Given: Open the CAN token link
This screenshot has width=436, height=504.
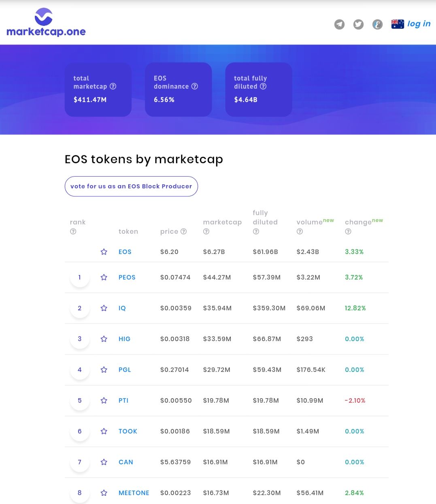Looking at the screenshot, I should (126, 462).
